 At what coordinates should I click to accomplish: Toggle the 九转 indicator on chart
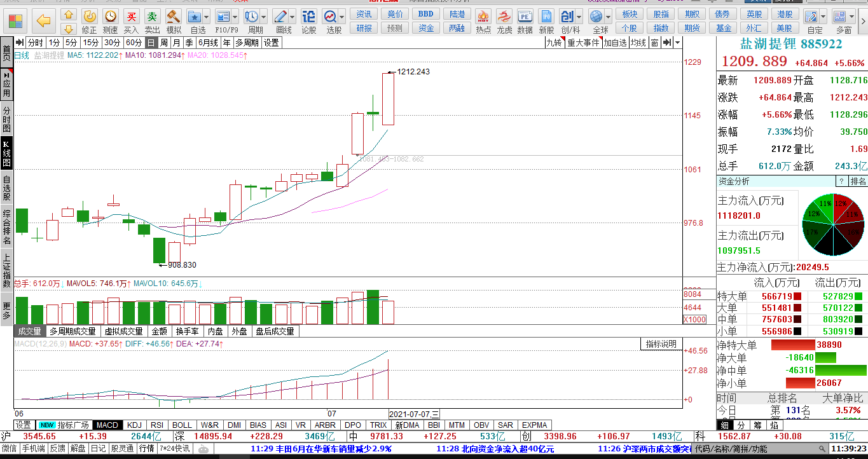click(555, 43)
